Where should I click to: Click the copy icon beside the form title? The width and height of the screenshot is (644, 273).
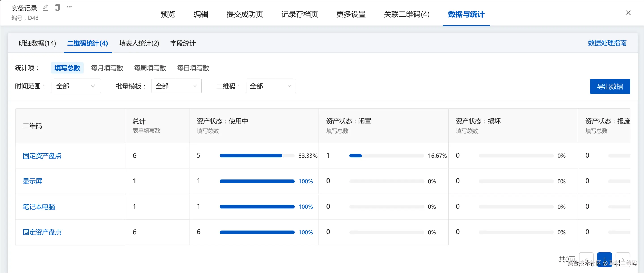[x=57, y=8]
